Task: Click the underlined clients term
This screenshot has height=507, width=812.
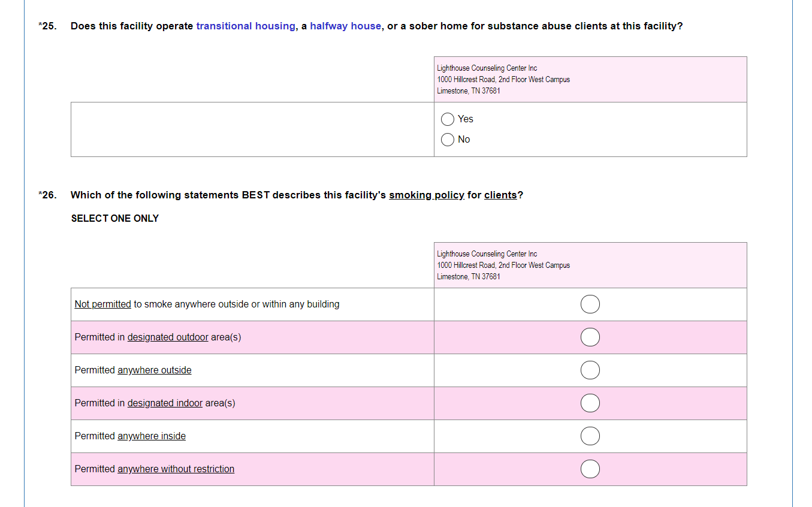Action: tap(500, 195)
